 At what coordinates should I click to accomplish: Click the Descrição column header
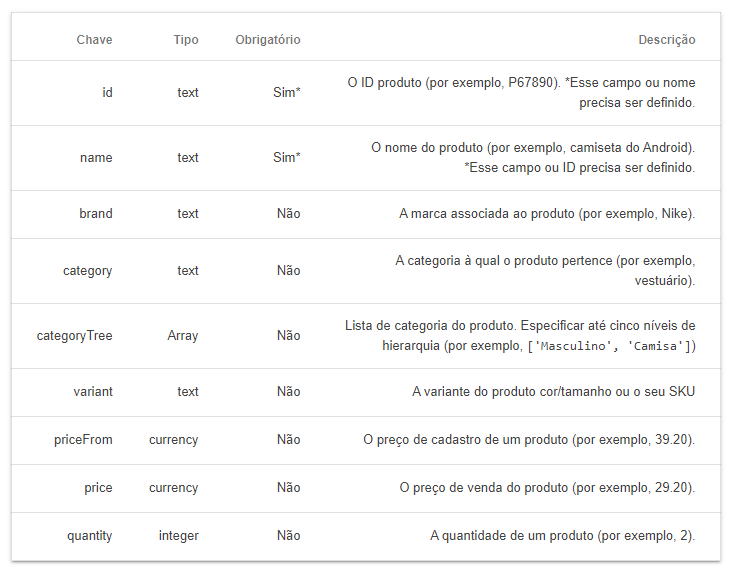(666, 40)
